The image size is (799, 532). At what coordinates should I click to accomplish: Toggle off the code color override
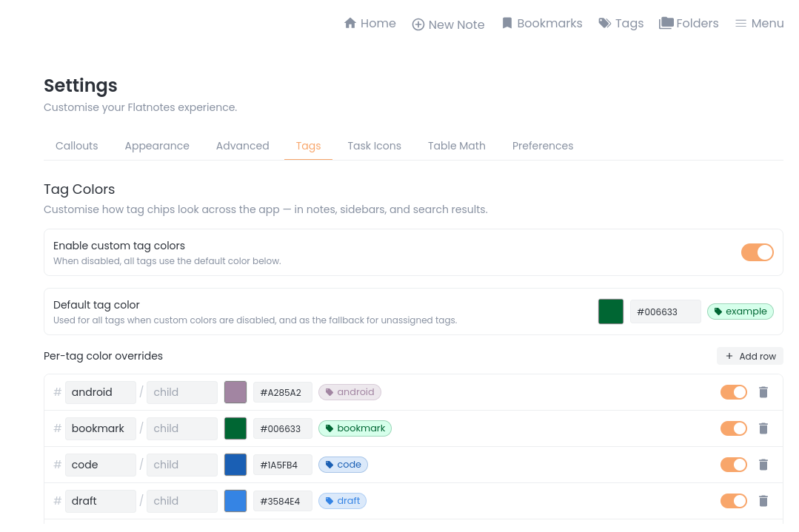coord(734,464)
